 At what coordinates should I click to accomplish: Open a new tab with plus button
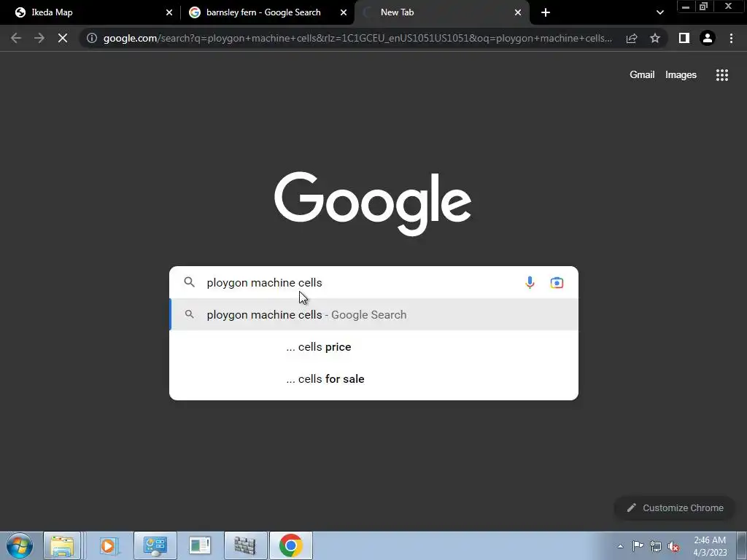pos(546,12)
